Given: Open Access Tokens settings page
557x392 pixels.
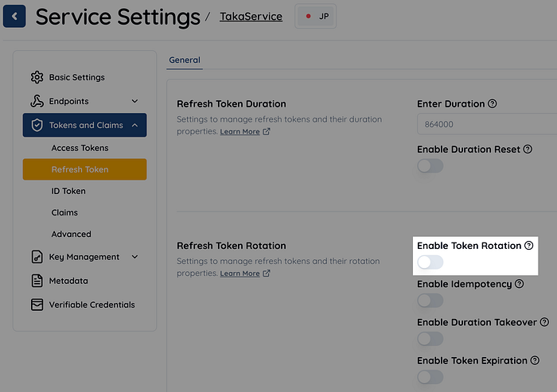Looking at the screenshot, I should tap(80, 148).
